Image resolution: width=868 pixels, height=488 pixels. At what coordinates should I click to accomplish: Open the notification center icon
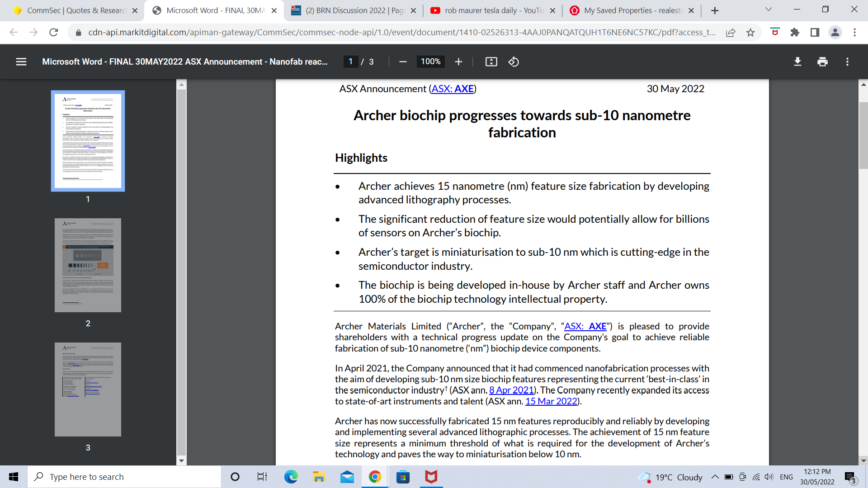850,477
